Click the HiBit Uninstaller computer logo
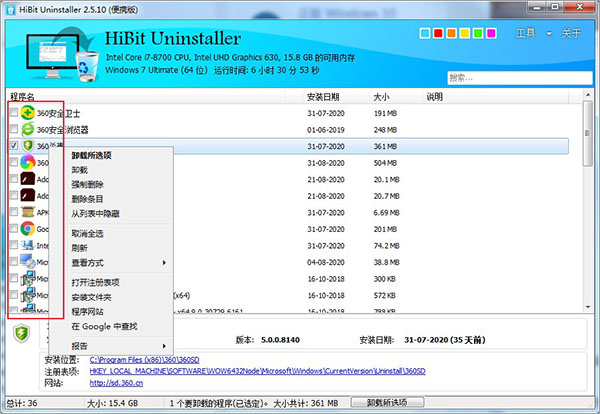600x414 pixels. 61,54
